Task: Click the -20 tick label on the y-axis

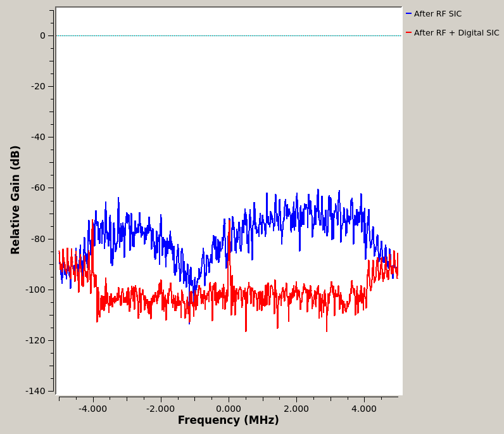Action: pos(38,87)
